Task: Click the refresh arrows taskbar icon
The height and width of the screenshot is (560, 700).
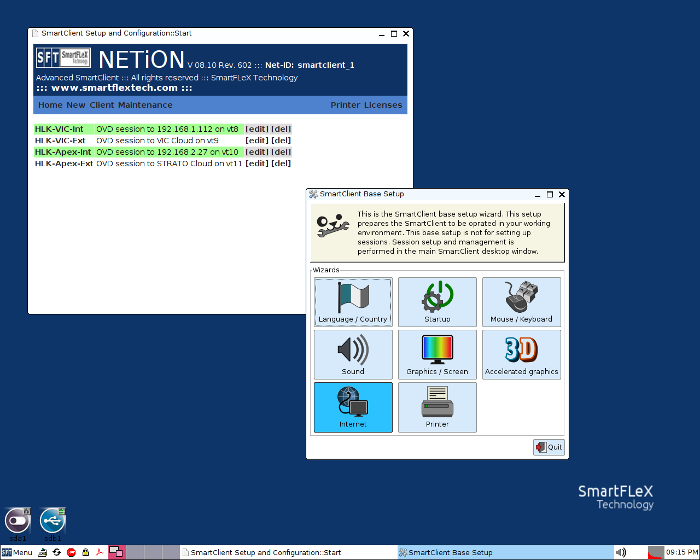Action: click(x=57, y=552)
